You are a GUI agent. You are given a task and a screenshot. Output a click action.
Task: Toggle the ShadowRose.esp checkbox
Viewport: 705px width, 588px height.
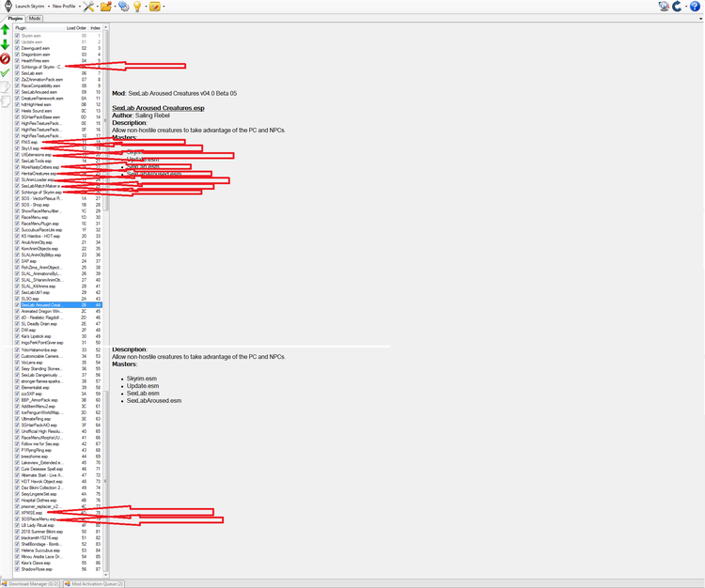[17, 569]
